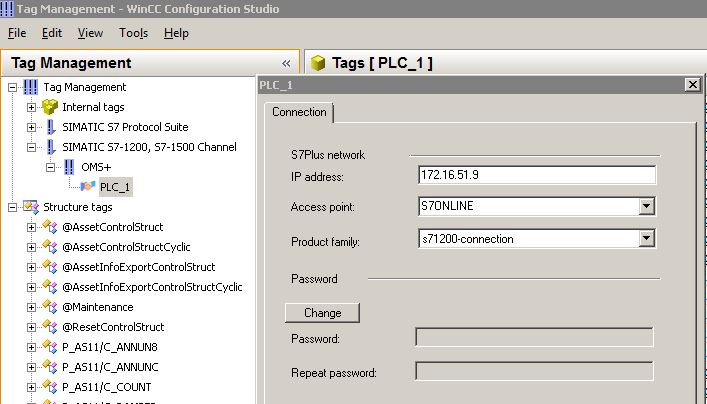Collapse the Structure tags node
707x404 pixels.
coord(13,207)
